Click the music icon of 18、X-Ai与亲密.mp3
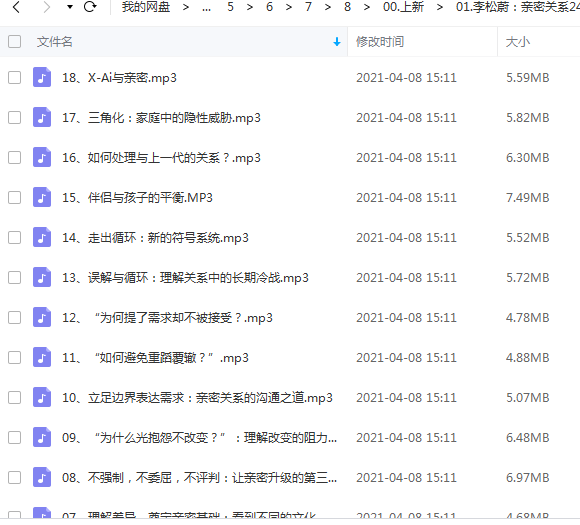Viewport: 580px width, 525px height. pos(42,77)
